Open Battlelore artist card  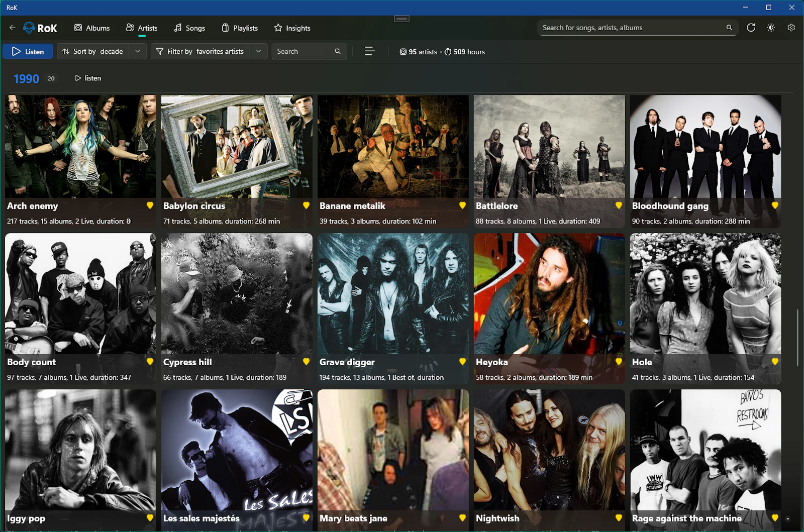[549, 161]
